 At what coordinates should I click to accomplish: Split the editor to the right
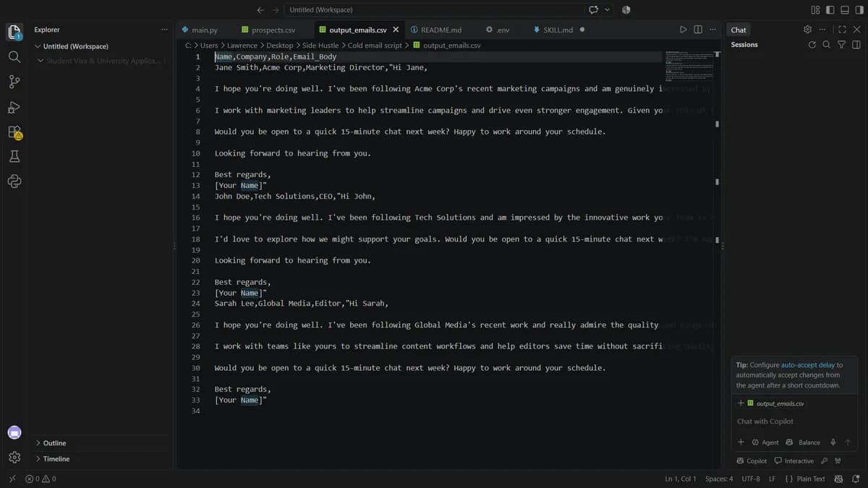click(698, 30)
